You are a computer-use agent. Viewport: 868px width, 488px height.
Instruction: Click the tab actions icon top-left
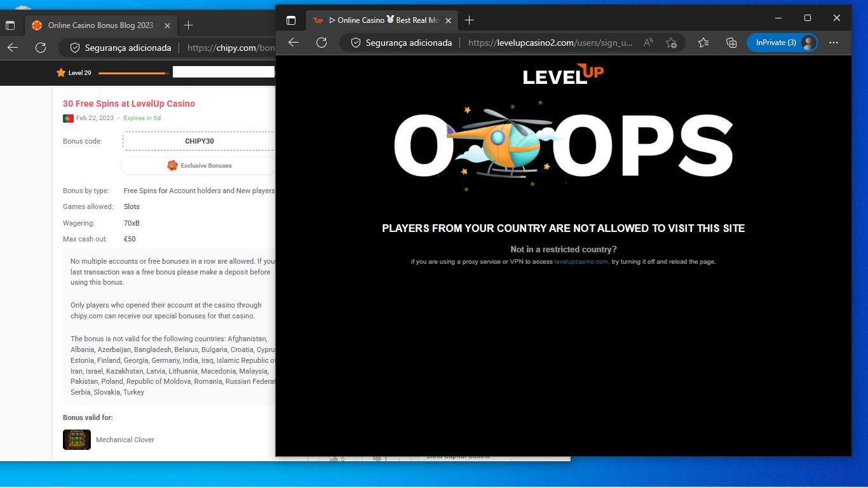[291, 20]
